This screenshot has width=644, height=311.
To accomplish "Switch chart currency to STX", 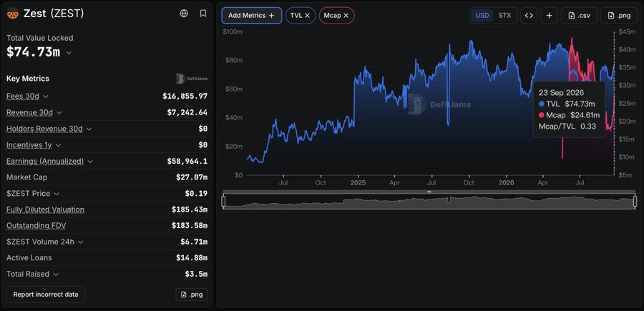I will tap(504, 16).
